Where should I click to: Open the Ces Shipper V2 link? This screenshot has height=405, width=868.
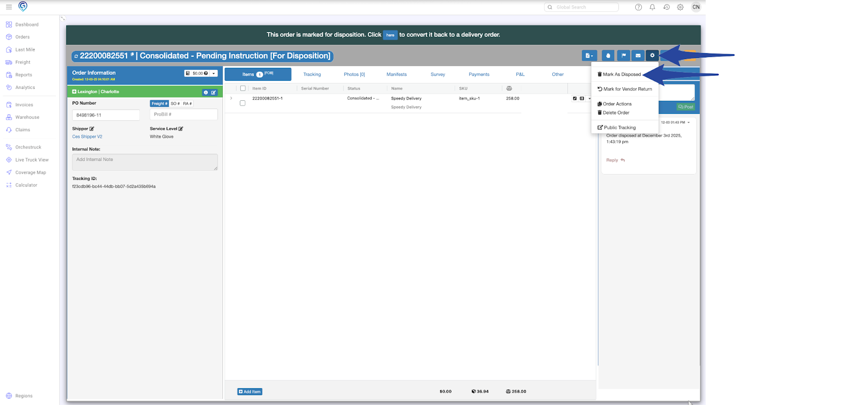click(x=87, y=137)
